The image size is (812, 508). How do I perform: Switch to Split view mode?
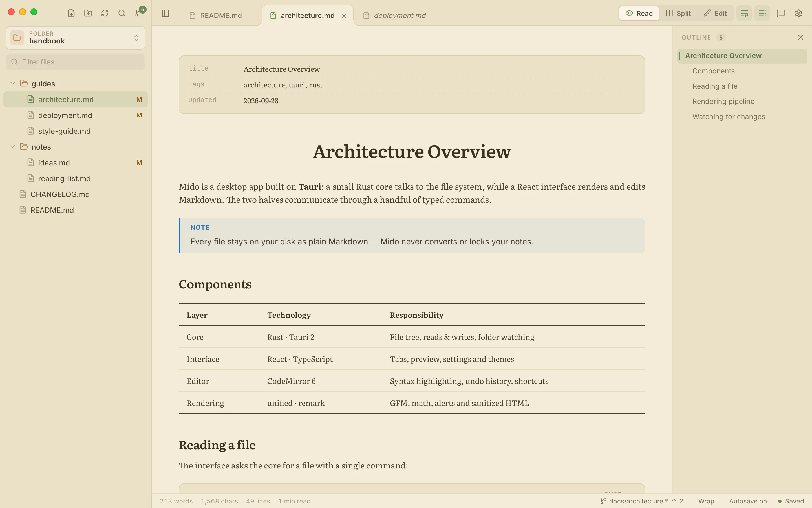click(678, 13)
